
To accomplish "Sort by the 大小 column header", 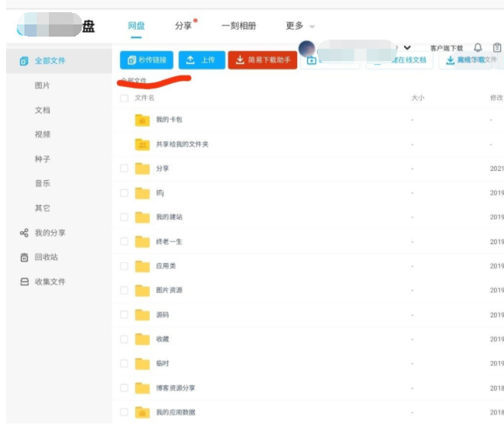I will 418,98.
